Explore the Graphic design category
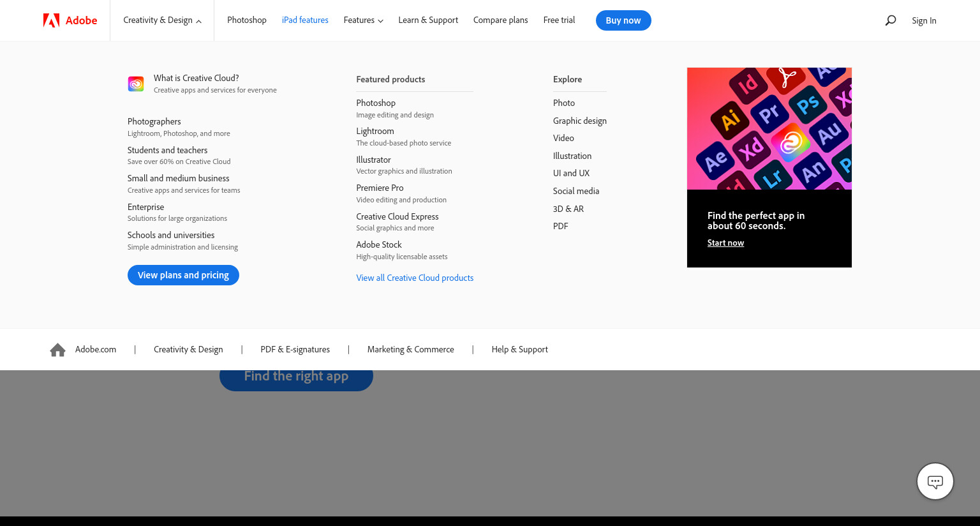 click(x=580, y=121)
